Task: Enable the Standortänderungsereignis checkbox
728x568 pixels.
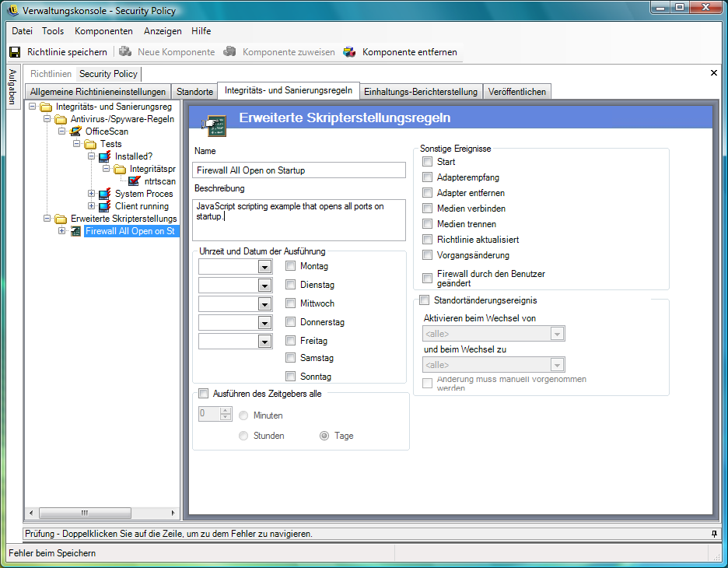Action: (x=425, y=300)
